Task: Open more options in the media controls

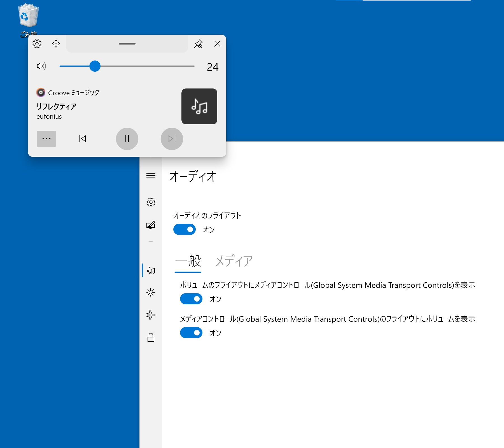Action: [46, 139]
